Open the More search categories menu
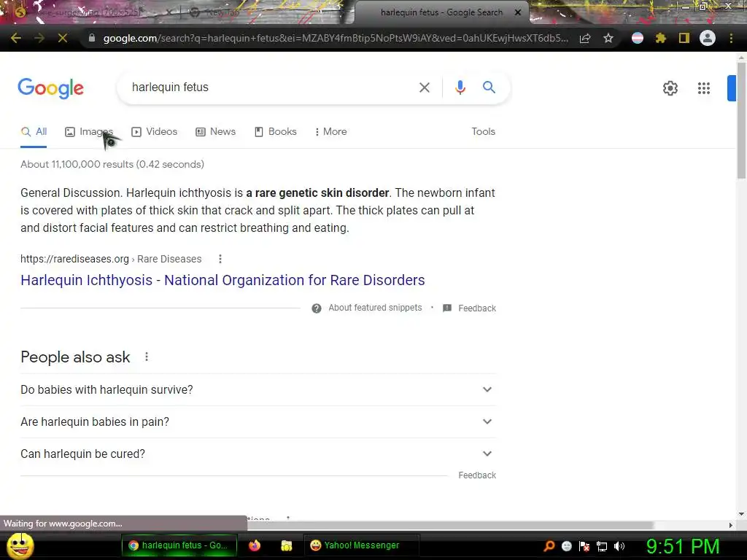This screenshot has width=747, height=560. point(330,132)
